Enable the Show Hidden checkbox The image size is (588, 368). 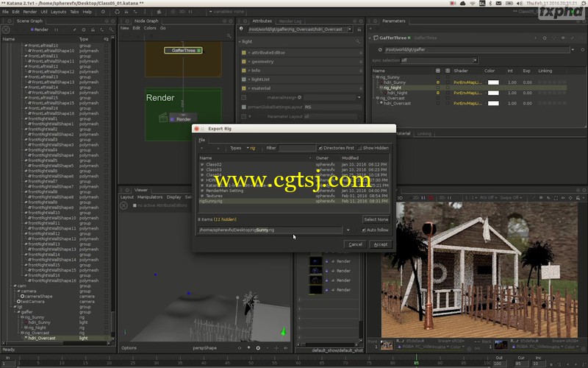[359, 148]
